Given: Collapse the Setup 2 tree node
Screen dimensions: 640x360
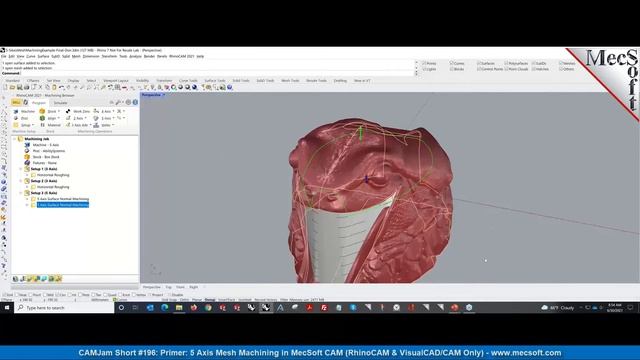Looking at the screenshot, I should click(21, 181).
